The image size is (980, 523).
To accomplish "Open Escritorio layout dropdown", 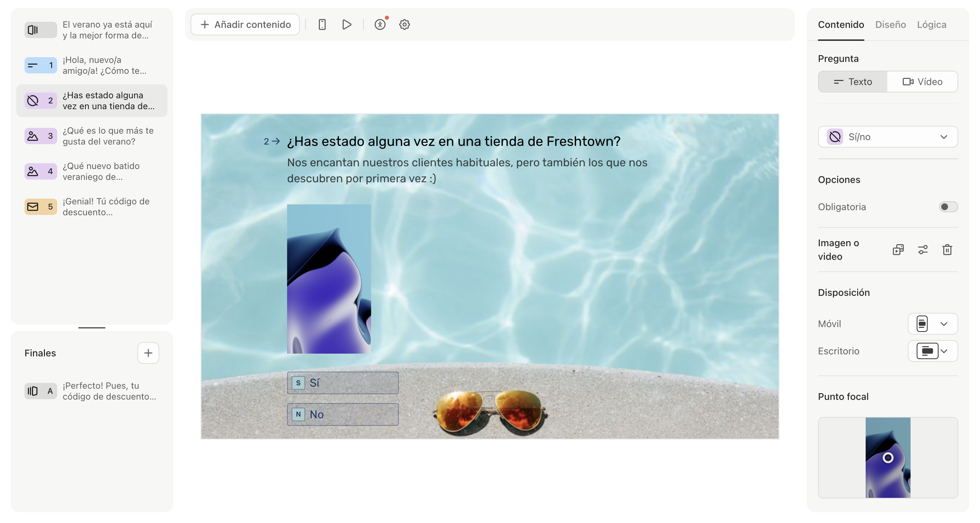I will (x=933, y=351).
